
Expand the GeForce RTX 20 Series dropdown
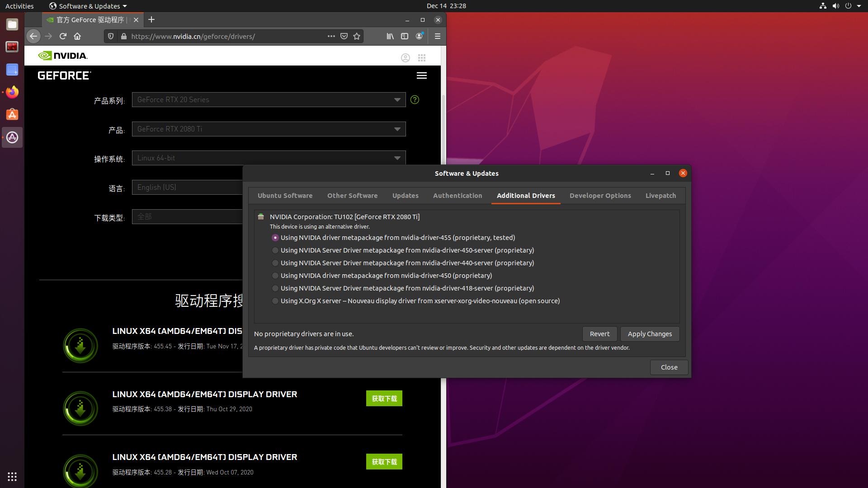[269, 100]
